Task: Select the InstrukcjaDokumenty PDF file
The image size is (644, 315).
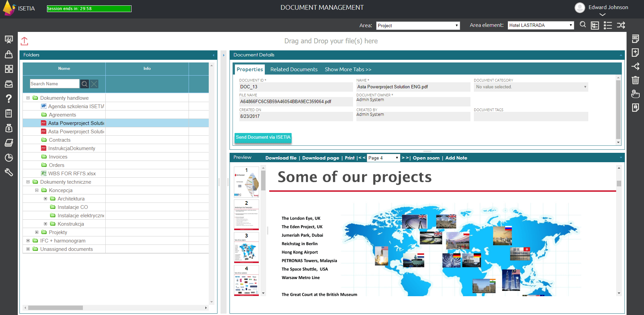Action: [x=68, y=148]
